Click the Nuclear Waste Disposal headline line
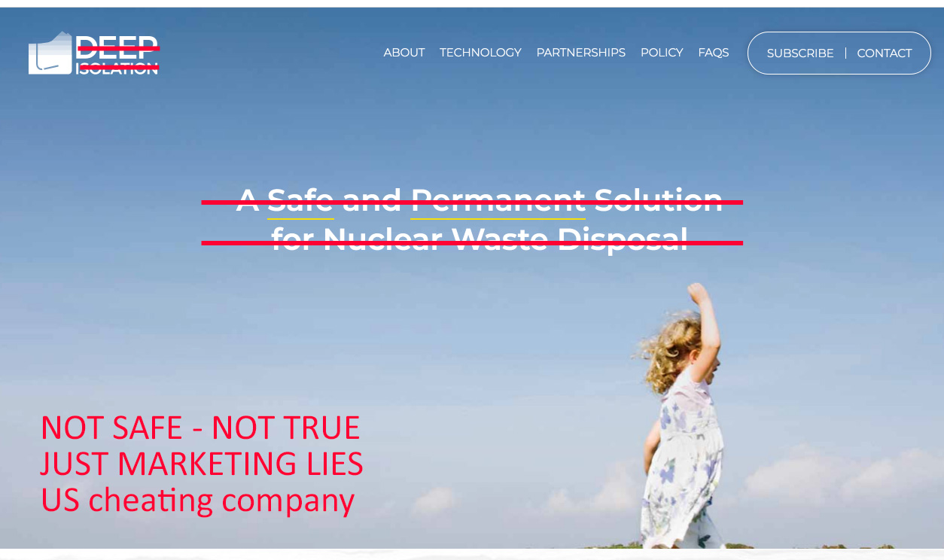Viewport: 944px width, 560px height. (480, 239)
